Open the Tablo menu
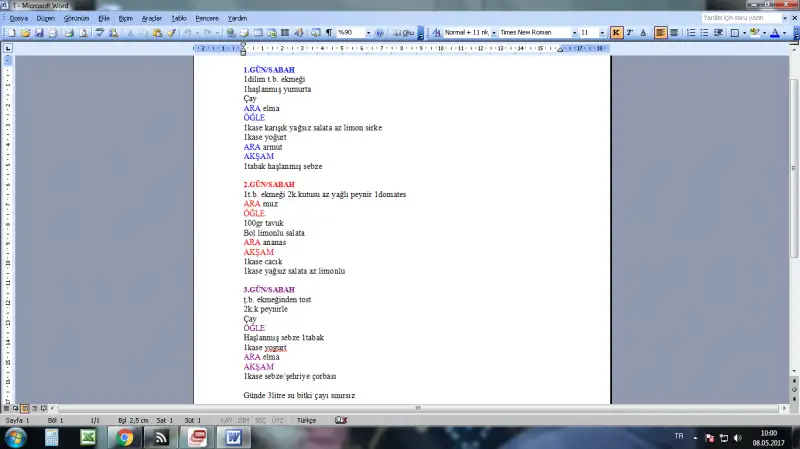Screen dimensions: 800x449 tap(178, 18)
